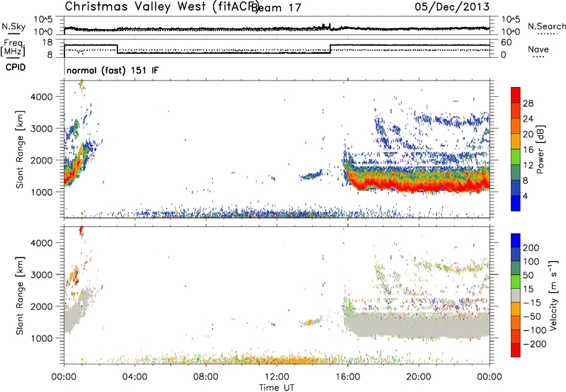Click the blue bottom of the Power colorbar

click(516, 203)
